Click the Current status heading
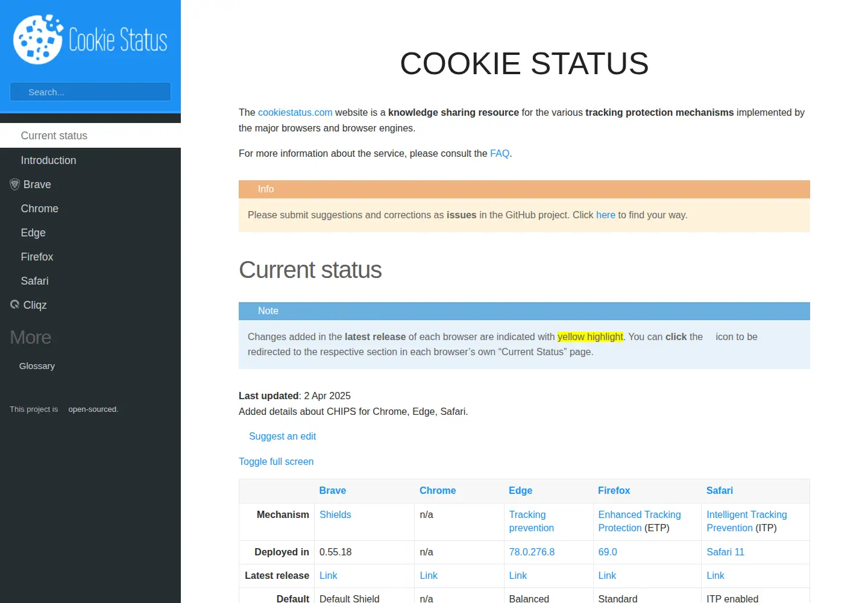The height and width of the screenshot is (603, 868). [310, 270]
